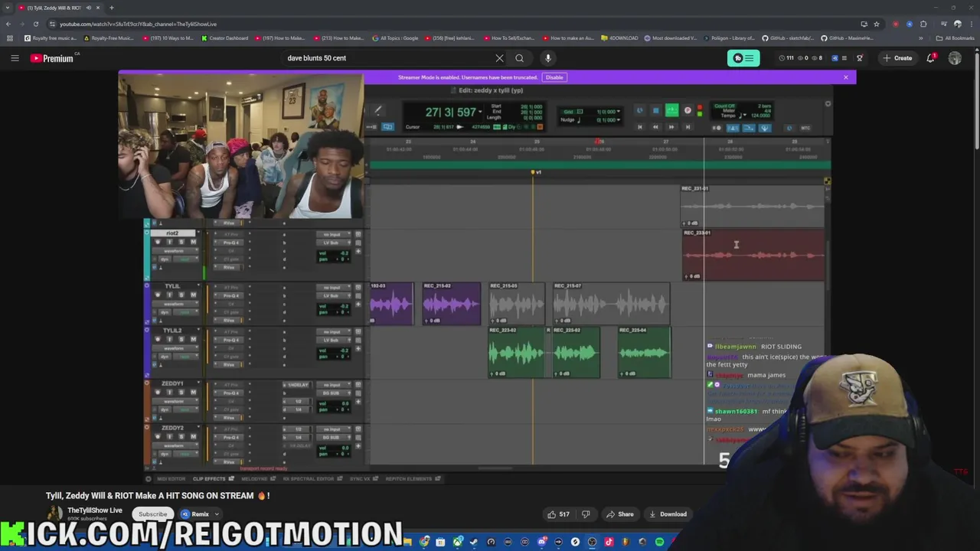
Task: Click the record button in Pro Tools transport
Action: [x=688, y=110]
